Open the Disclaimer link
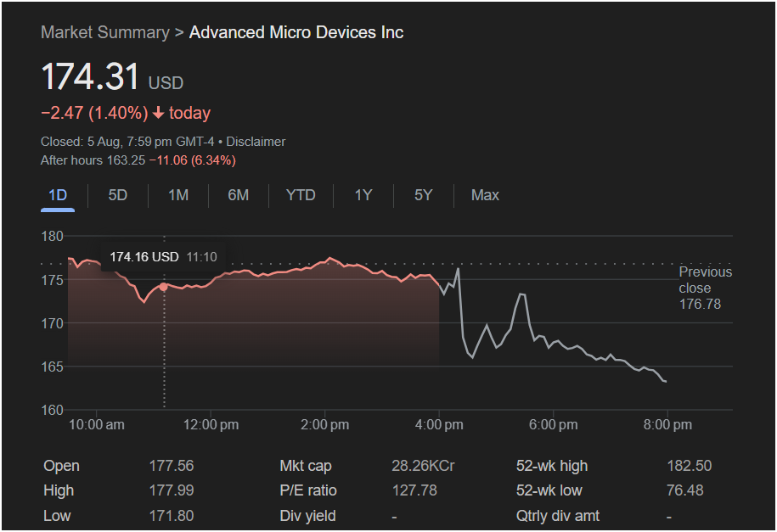Screen dimensions: 777x532 256,142
